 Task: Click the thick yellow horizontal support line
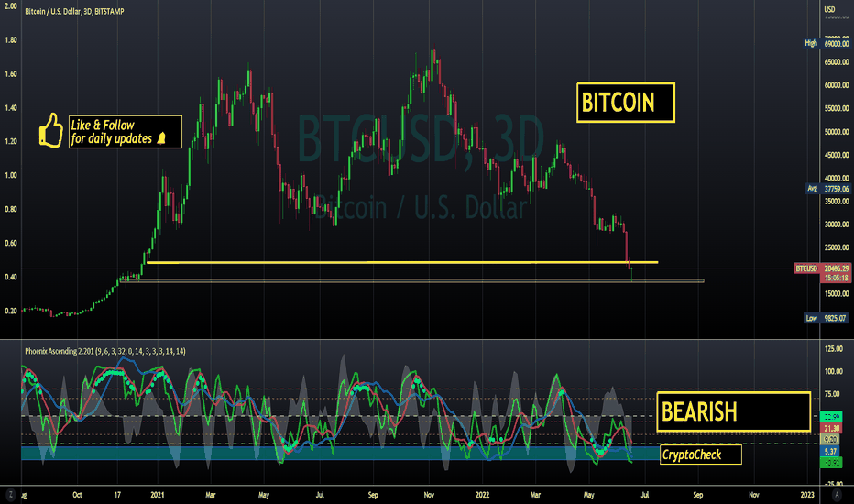click(402, 263)
